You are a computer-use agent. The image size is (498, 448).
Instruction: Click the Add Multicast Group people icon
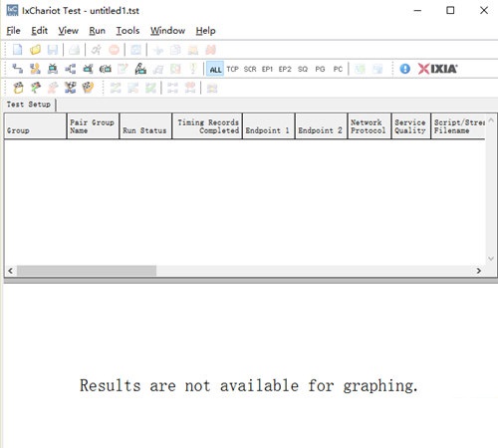(35, 69)
